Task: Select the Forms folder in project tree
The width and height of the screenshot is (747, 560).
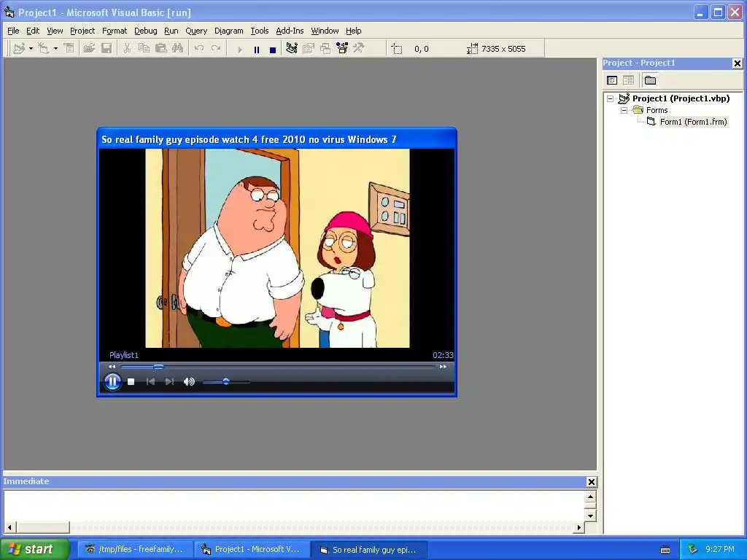Action: tap(657, 110)
